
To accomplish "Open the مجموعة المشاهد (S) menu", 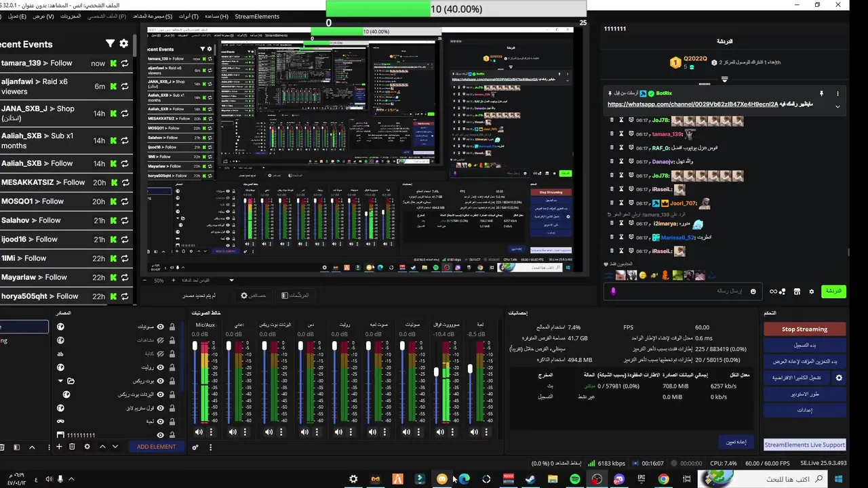I will [x=153, y=16].
